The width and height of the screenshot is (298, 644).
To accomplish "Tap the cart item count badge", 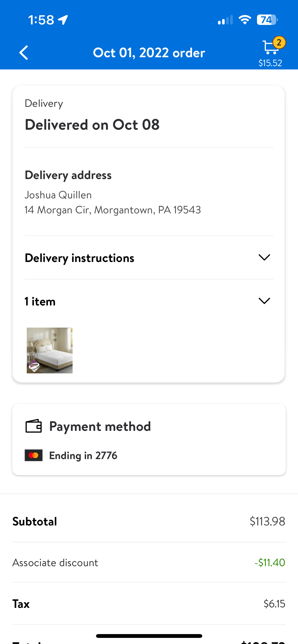I will [x=279, y=42].
